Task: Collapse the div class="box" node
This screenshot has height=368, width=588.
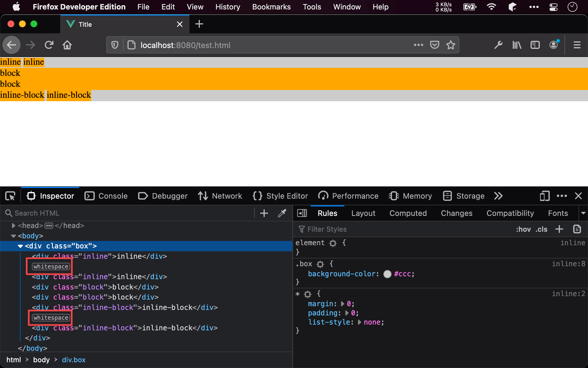Action: [x=20, y=246]
